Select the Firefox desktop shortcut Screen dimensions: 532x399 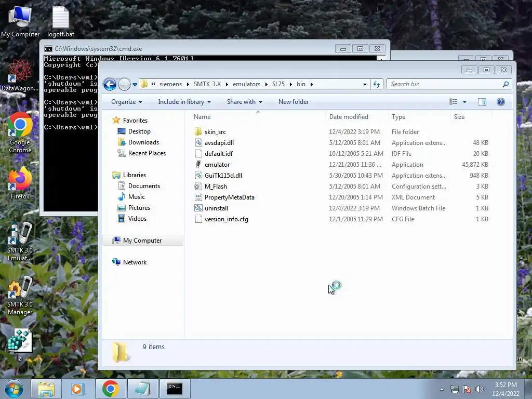tap(20, 183)
